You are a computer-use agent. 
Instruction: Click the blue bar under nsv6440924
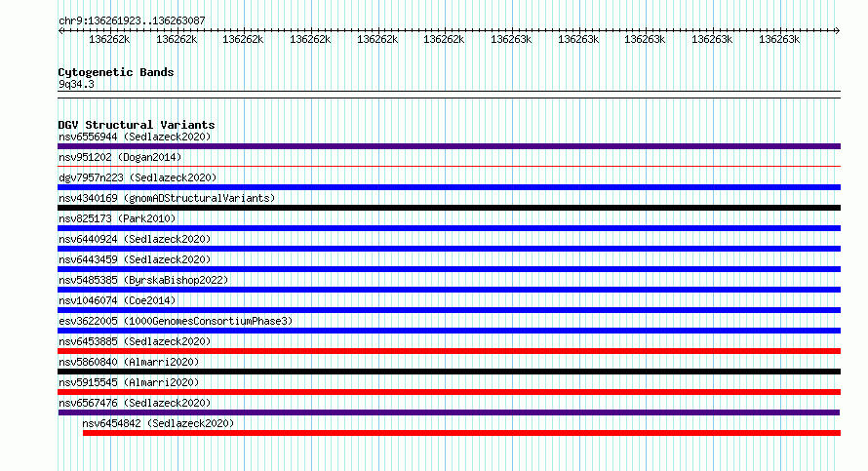click(x=449, y=249)
